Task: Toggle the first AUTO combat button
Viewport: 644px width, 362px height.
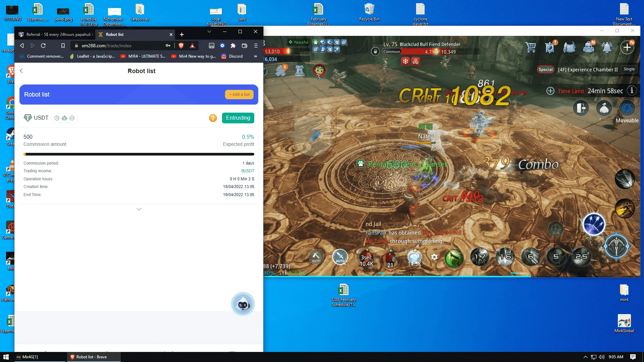Action: 316,257
